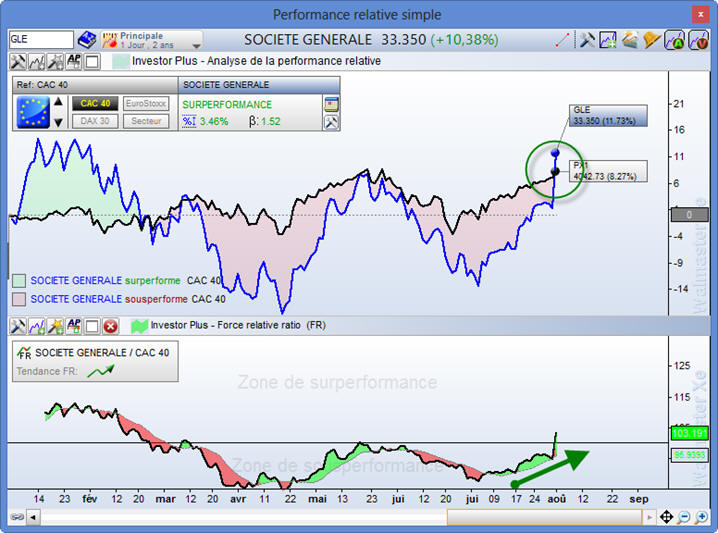The width and height of the screenshot is (718, 533).
Task: Click the 0 baseline marker on right axis
Action: (x=689, y=215)
